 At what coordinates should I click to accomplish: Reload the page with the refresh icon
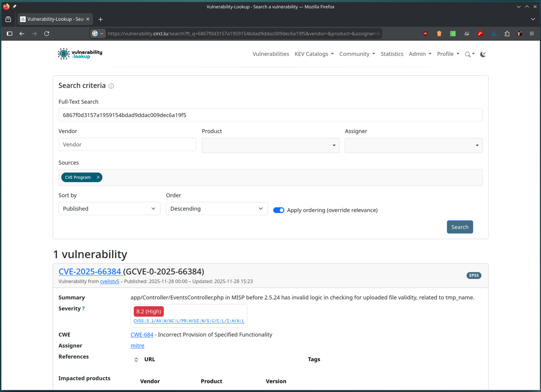coord(47,34)
